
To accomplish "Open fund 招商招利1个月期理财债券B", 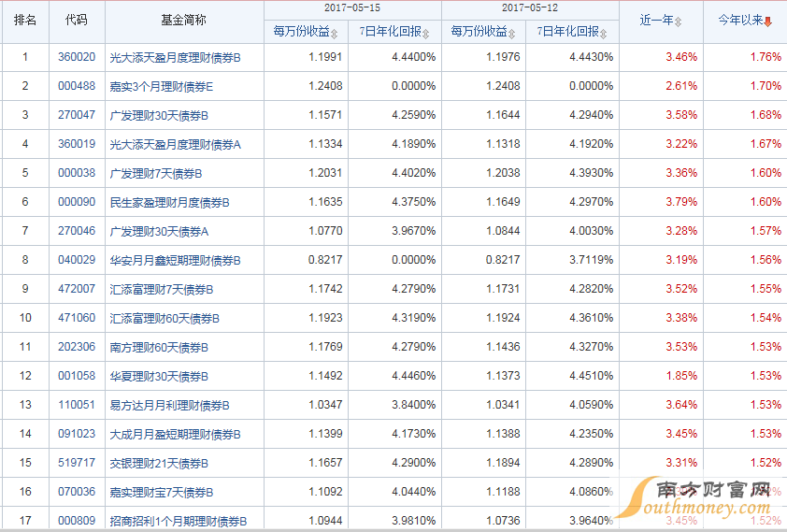I will tap(179, 522).
